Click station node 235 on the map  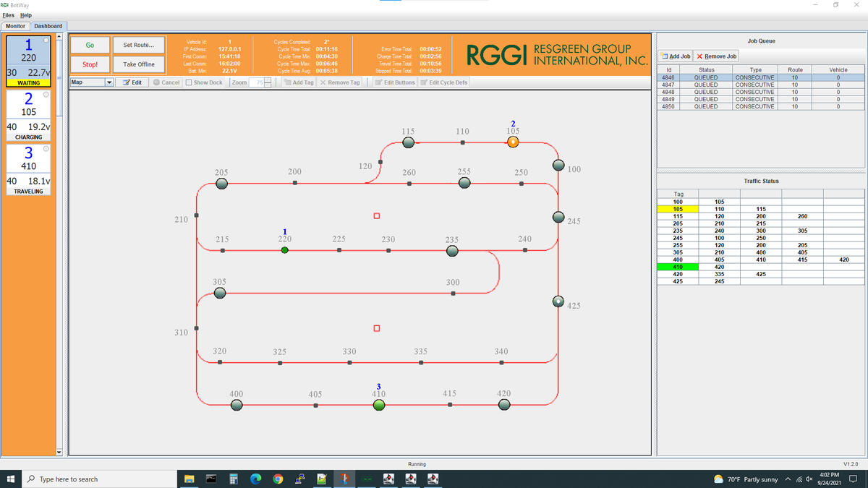452,251
